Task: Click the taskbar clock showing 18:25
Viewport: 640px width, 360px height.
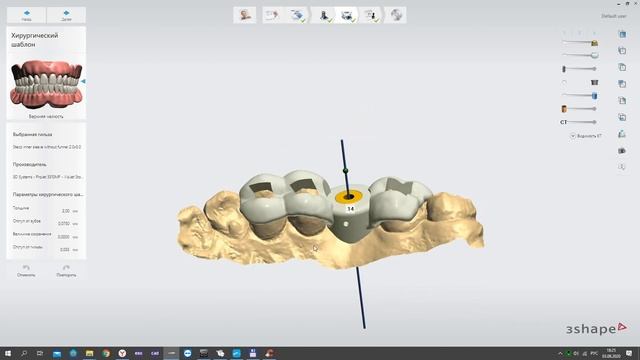Action: [x=611, y=353]
